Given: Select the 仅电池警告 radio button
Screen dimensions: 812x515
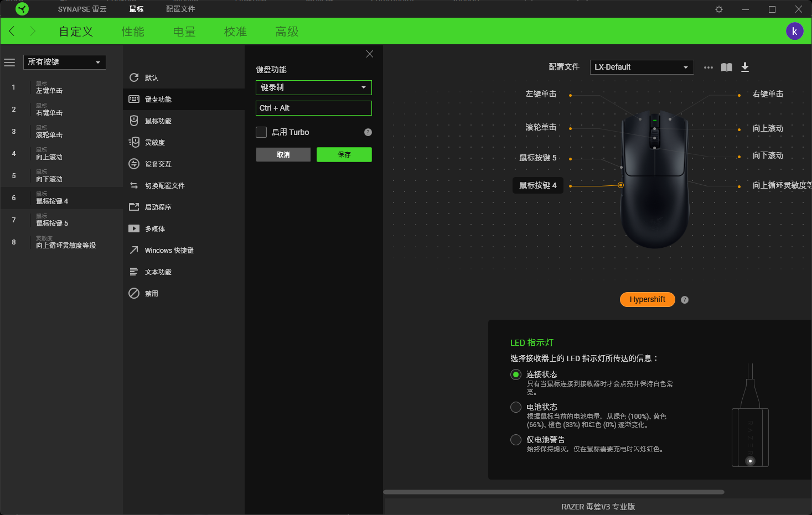Looking at the screenshot, I should 516,440.
